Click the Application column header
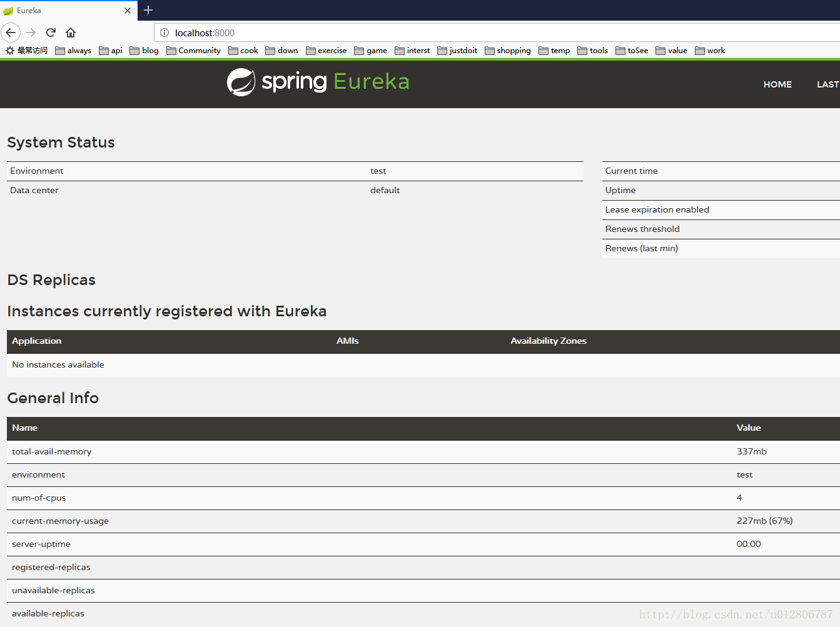Viewport: 840px width, 627px height. click(37, 341)
